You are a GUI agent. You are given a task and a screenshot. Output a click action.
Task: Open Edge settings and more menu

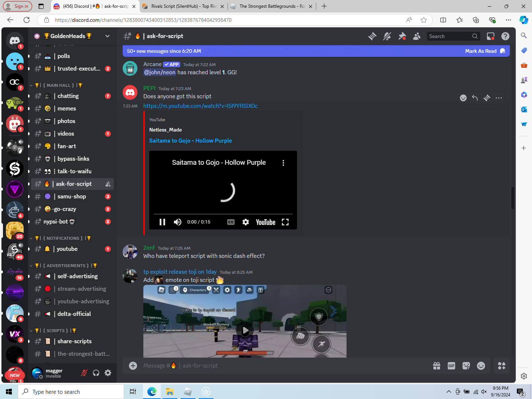point(508,20)
